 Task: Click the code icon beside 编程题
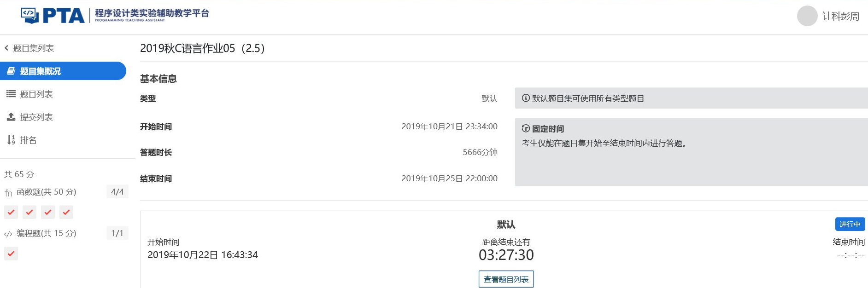(8, 234)
